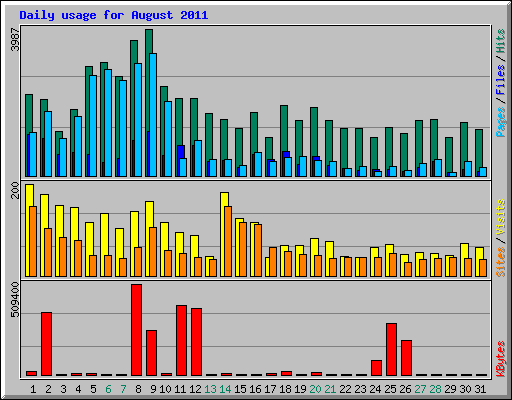The image size is (512, 400).
Task: Click the red KBytes bar for day 12
Action: coord(196,342)
